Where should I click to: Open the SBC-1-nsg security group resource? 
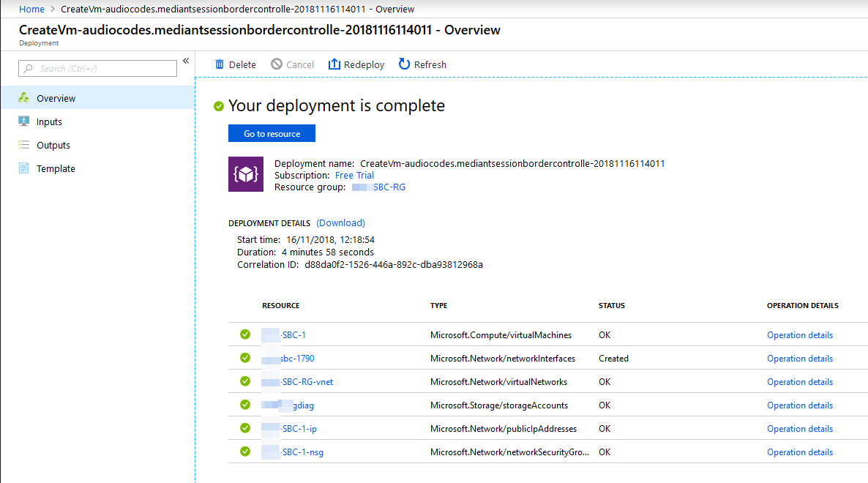pyautogui.click(x=292, y=452)
